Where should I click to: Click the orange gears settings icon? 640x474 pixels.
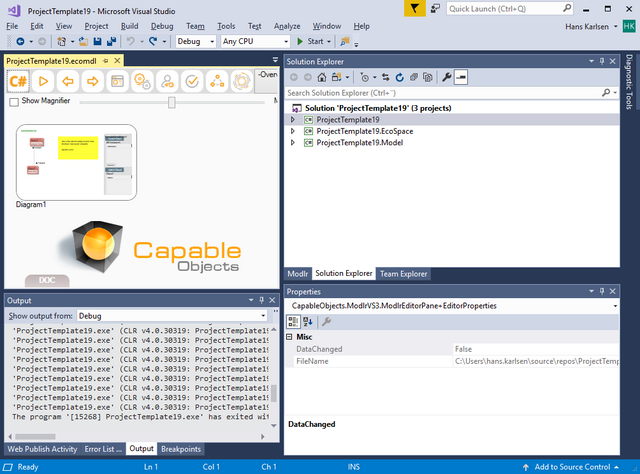(142, 81)
